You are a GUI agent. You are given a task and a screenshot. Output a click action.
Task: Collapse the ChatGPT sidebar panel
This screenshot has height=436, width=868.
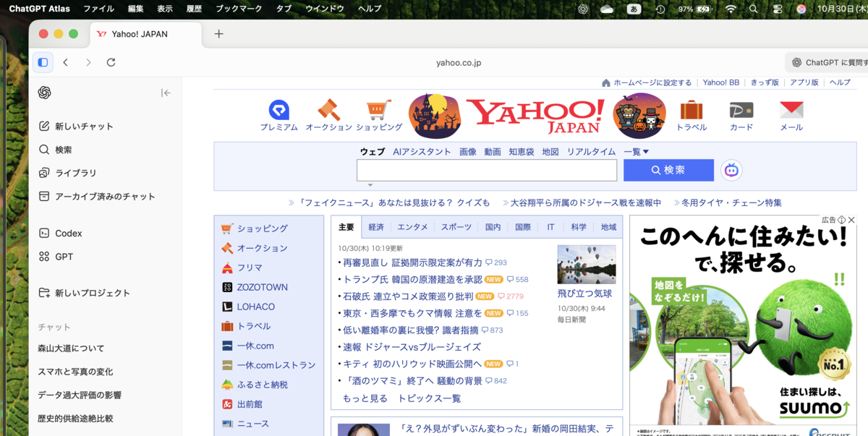click(x=166, y=93)
